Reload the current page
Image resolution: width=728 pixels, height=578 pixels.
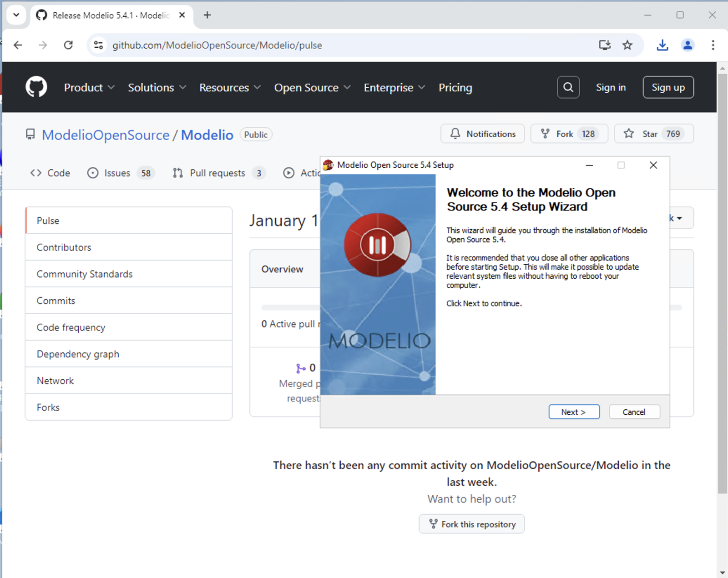click(x=68, y=45)
